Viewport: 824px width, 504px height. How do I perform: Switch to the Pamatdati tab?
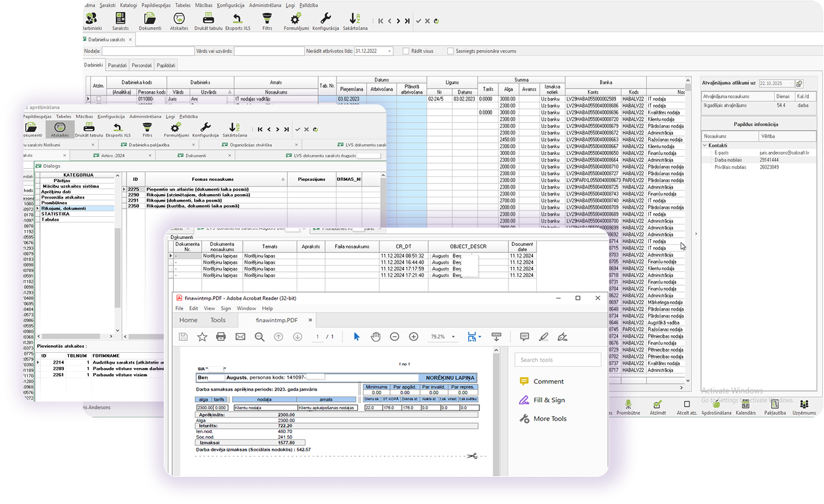click(x=118, y=65)
